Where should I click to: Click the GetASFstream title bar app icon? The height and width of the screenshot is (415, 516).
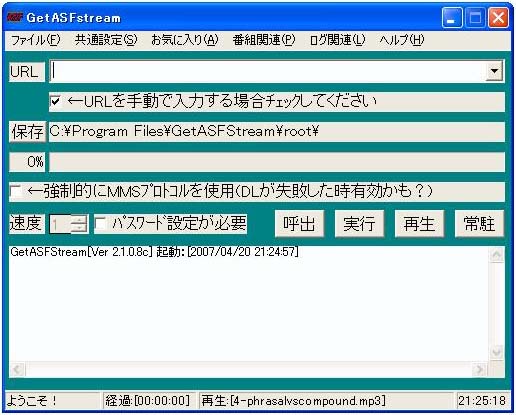[14, 17]
